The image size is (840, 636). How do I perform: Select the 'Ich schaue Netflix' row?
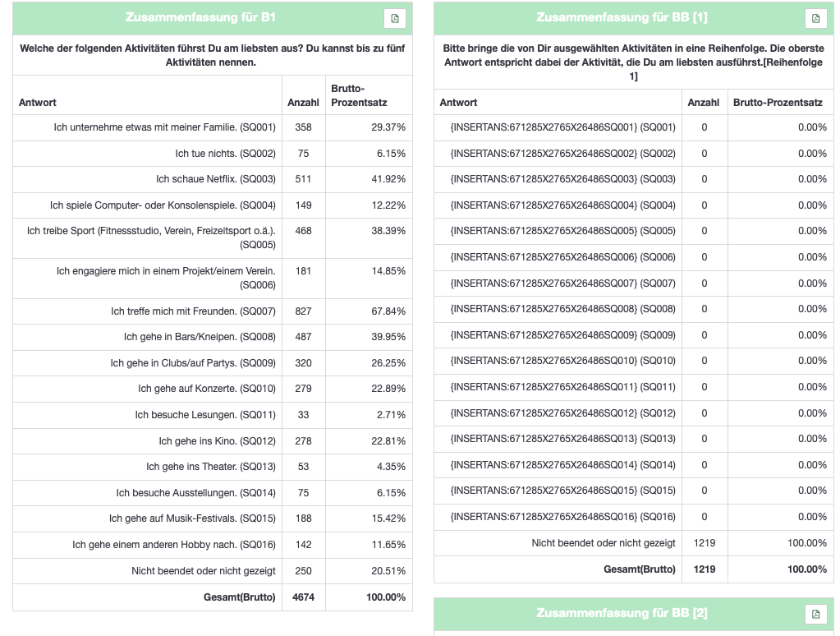pos(213,179)
